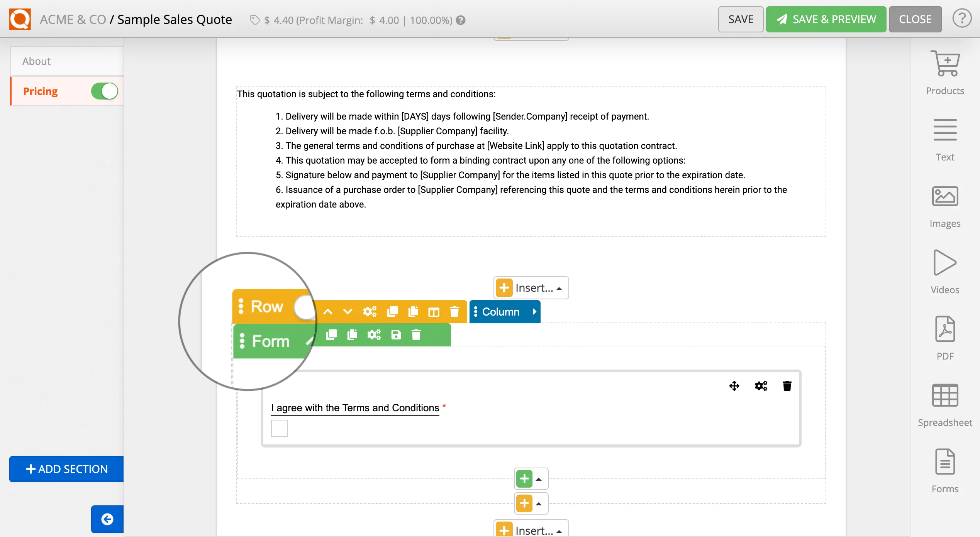Open the Insert dropdown above the row
This screenshot has width=980, height=537.
point(531,287)
